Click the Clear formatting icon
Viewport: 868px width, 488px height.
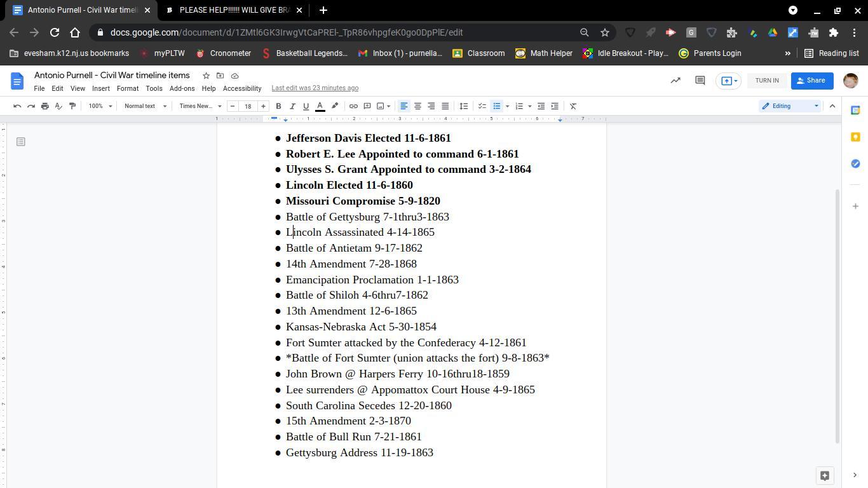573,106
